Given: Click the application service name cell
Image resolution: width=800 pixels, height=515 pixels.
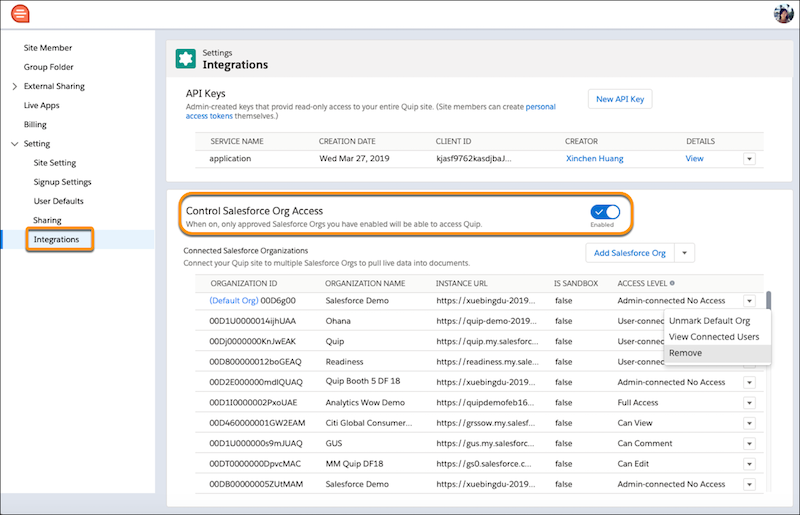Looking at the screenshot, I should (230, 159).
